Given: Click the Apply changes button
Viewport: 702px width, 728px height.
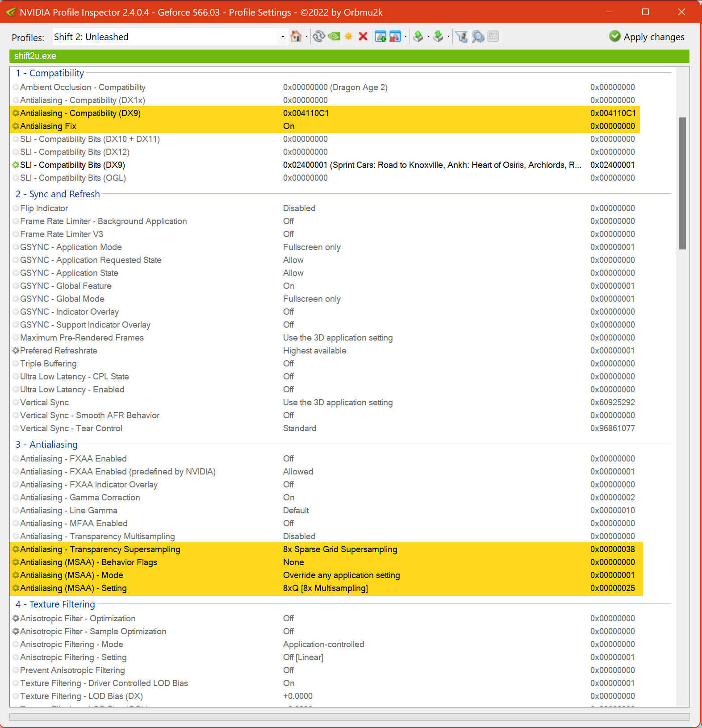Looking at the screenshot, I should (x=647, y=37).
